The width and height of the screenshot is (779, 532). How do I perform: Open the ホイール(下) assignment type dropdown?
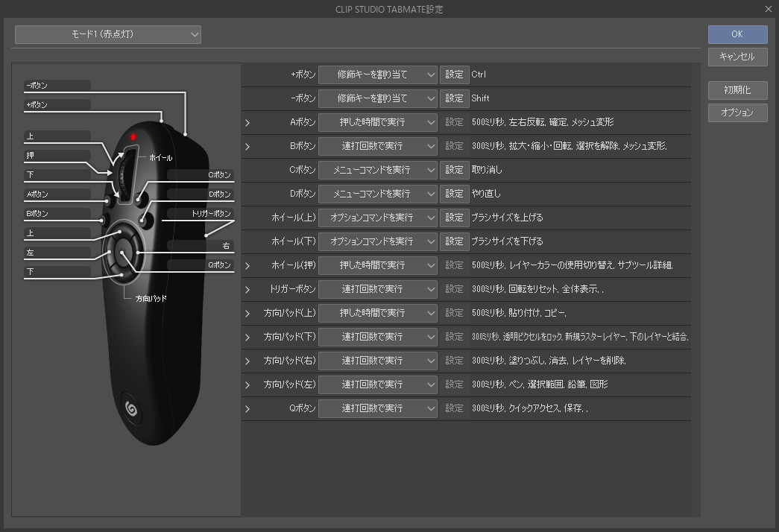[x=378, y=241]
